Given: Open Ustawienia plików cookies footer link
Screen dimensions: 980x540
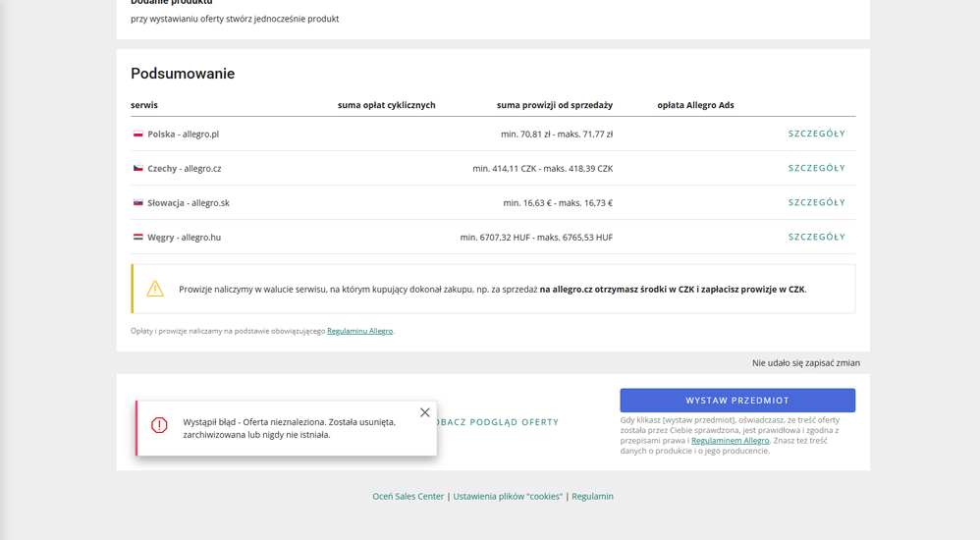Looking at the screenshot, I should 508,496.
